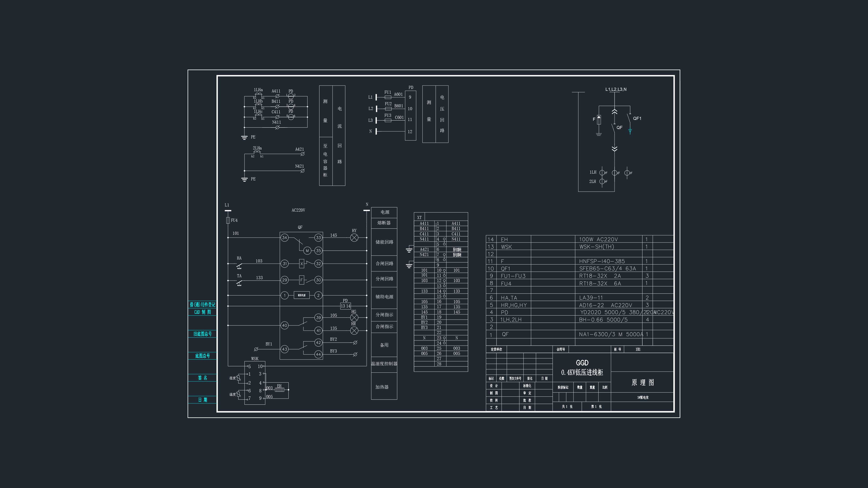Click the HNFSP-I40-385 entry
Image resolution: width=868 pixels, height=488 pixels.
(602, 261)
